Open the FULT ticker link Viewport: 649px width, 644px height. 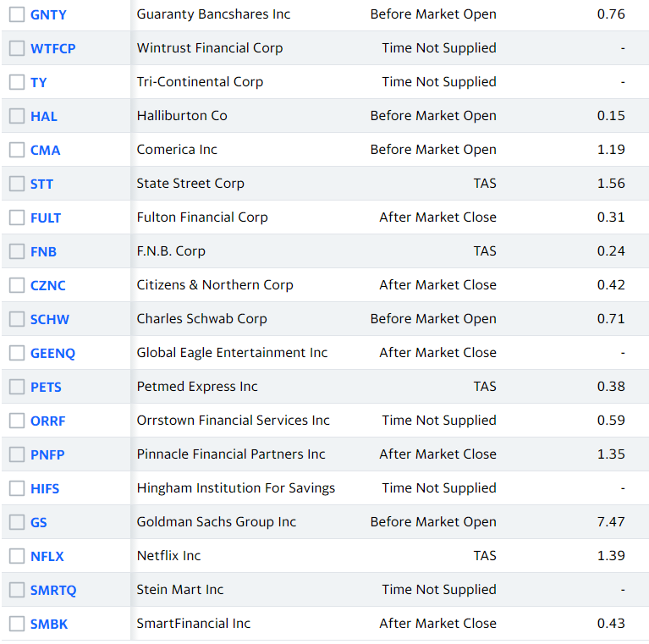point(46,217)
